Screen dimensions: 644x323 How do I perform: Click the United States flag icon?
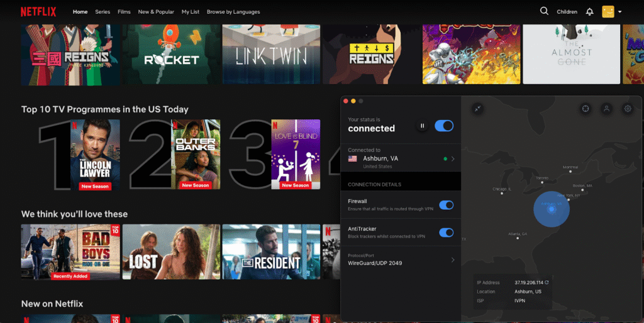(352, 158)
